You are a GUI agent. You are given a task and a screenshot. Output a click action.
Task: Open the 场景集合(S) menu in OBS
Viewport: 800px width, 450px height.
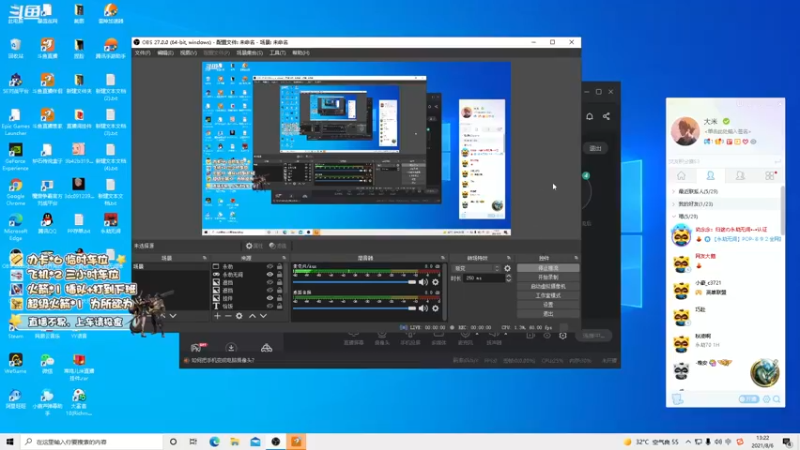coord(249,53)
